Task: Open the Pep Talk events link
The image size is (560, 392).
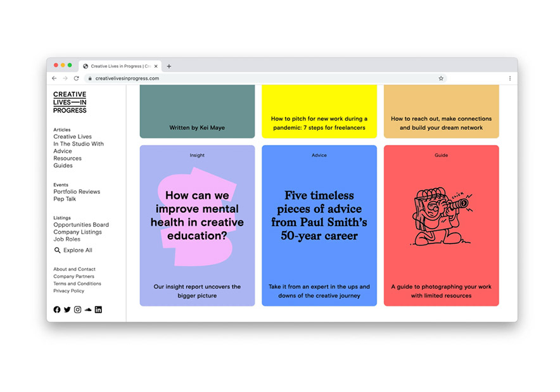Action: point(65,199)
